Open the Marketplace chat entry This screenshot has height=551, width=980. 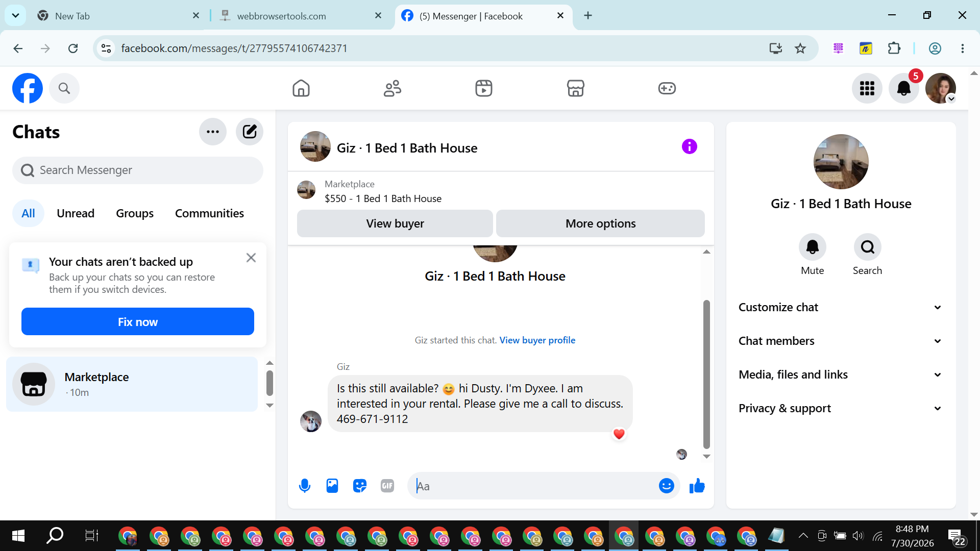(132, 384)
